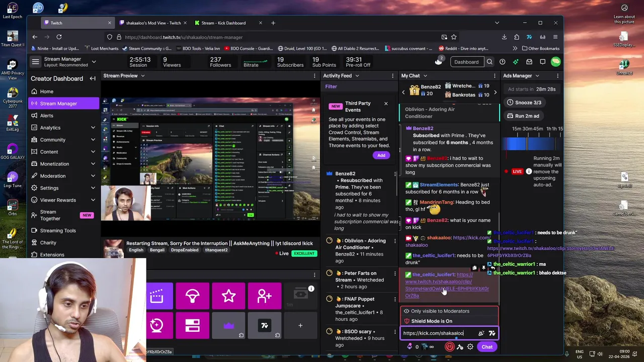The image size is (644, 362).
Task: Mark FNAF Puppet Jumpscare event done
Action: click(x=330, y=299)
